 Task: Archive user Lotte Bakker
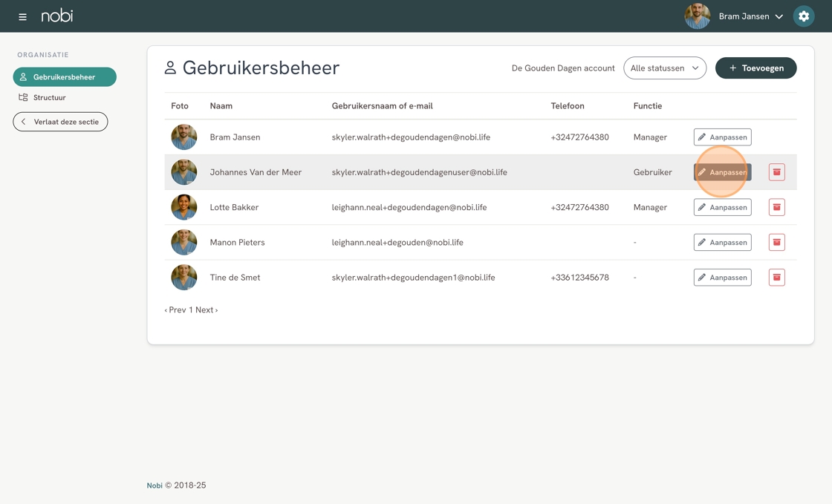click(x=776, y=207)
